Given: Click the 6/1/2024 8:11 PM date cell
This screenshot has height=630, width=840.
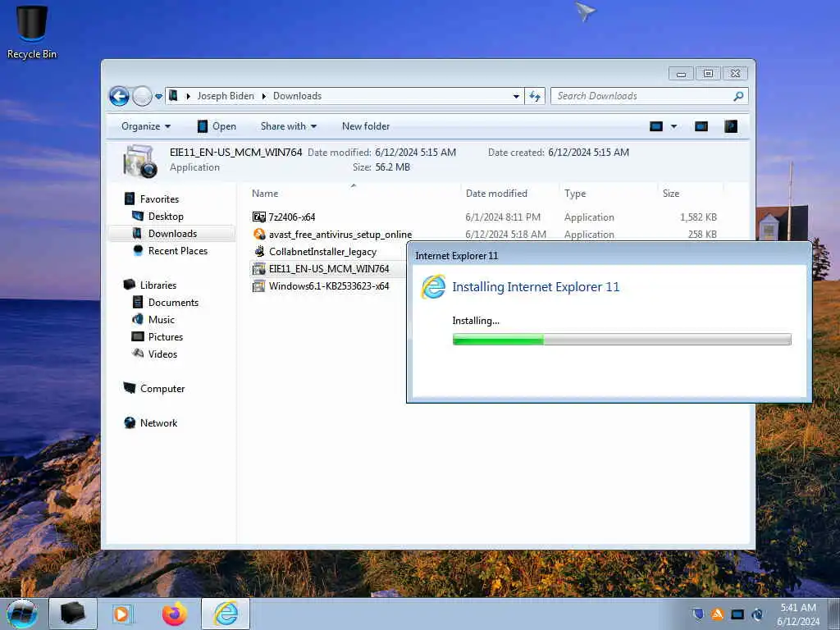Looking at the screenshot, I should coord(503,217).
